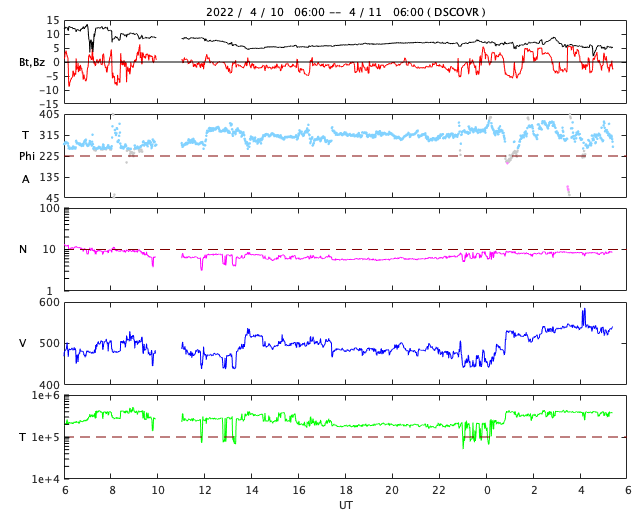
Task: Click the 100 value on the density axis
Action: pyautogui.click(x=49, y=208)
